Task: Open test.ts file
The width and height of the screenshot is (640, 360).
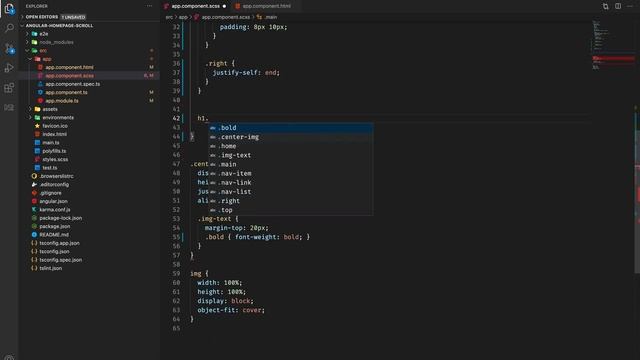Action: click(x=49, y=168)
